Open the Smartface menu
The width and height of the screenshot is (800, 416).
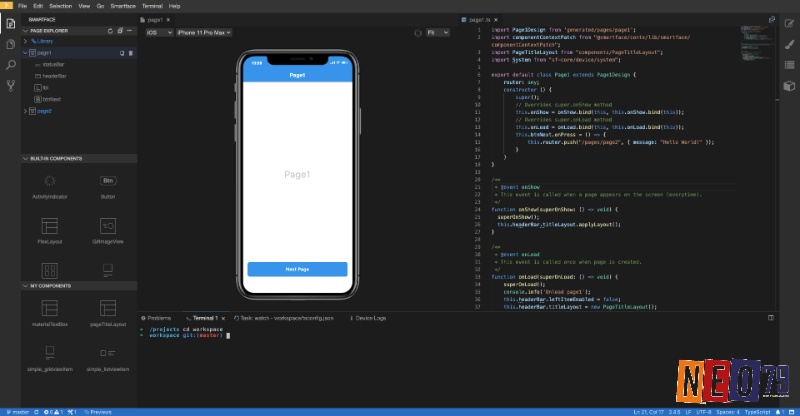[x=123, y=6]
